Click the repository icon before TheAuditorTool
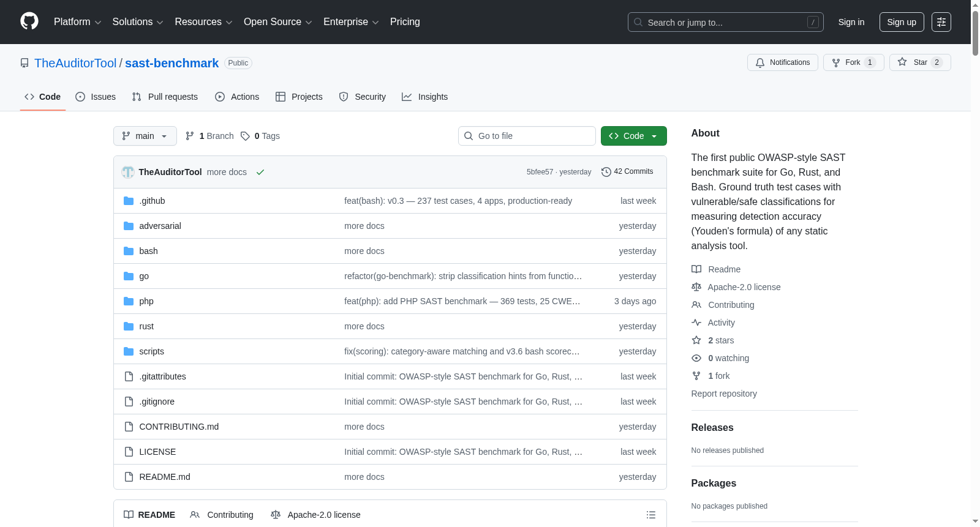 pyautogui.click(x=24, y=63)
